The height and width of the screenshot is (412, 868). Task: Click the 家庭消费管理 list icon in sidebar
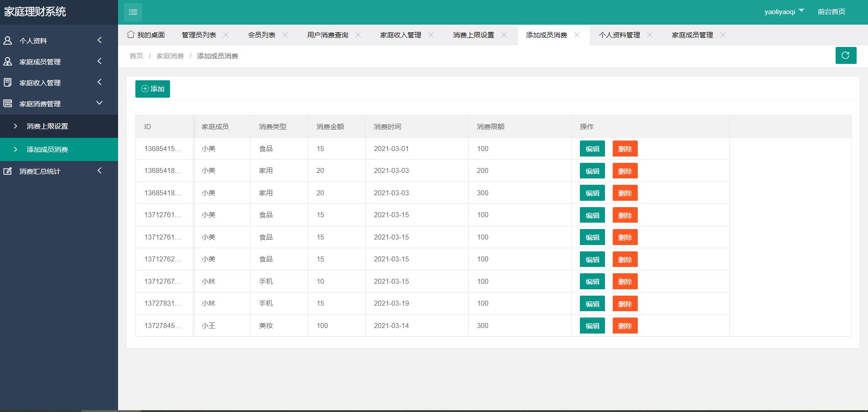[8, 104]
